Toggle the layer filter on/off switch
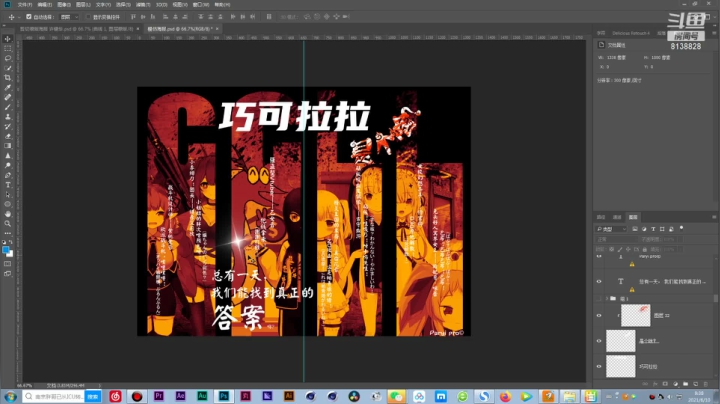 pos(681,228)
